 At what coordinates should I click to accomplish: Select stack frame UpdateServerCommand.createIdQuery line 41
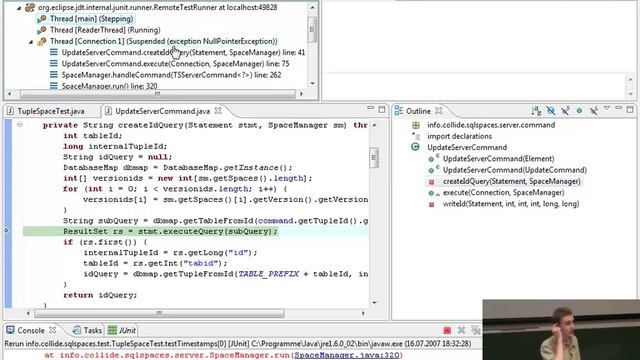coord(183,53)
